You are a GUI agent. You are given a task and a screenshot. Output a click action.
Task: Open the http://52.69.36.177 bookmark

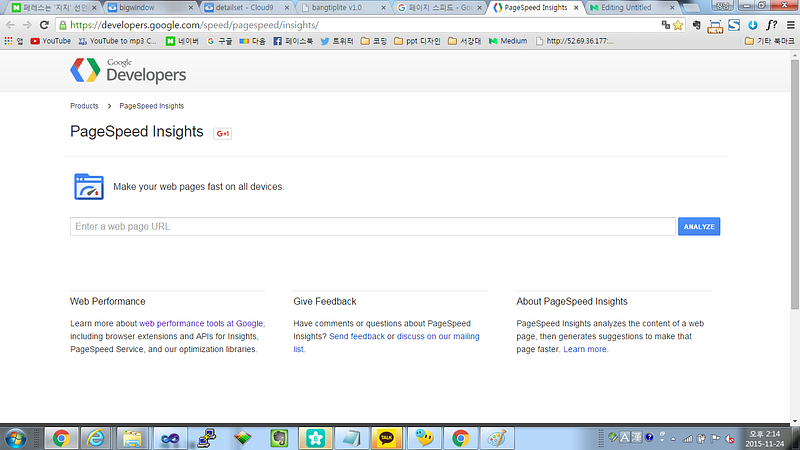pyautogui.click(x=574, y=41)
